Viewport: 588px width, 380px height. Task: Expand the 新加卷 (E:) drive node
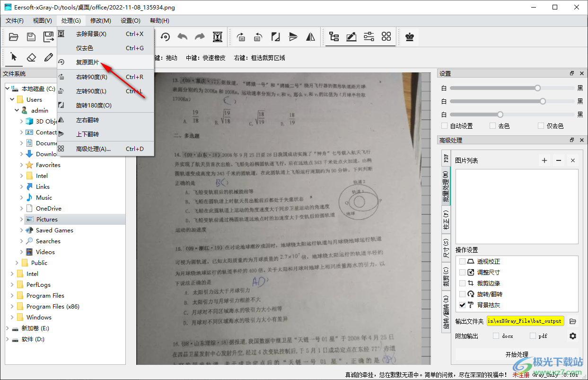pos(8,328)
